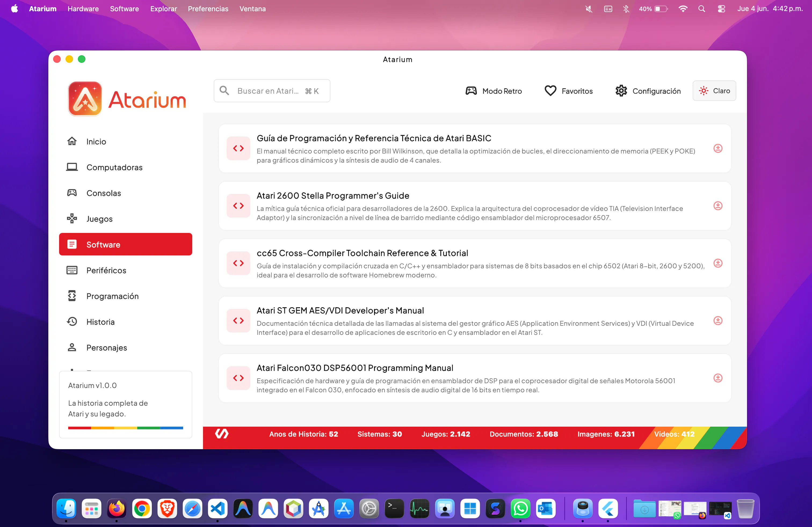Viewport: 812px width, 527px height.
Task: Open the Trash in the dock
Action: 745,508
